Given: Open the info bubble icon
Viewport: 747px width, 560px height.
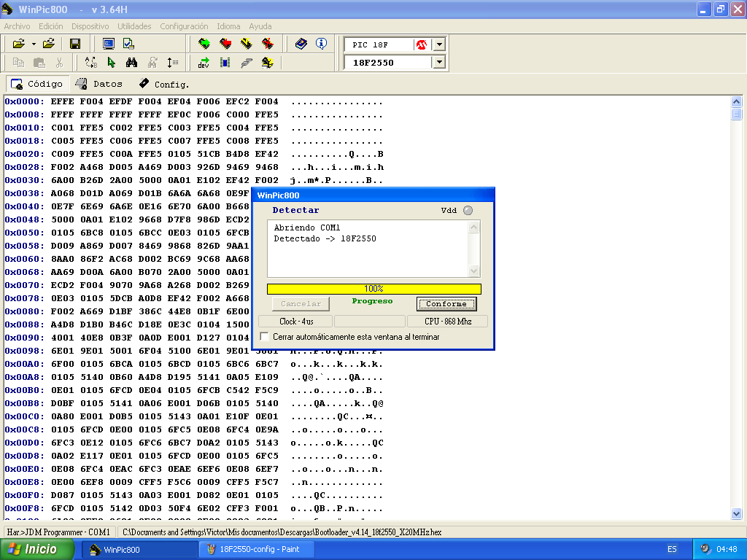Looking at the screenshot, I should pos(322,44).
